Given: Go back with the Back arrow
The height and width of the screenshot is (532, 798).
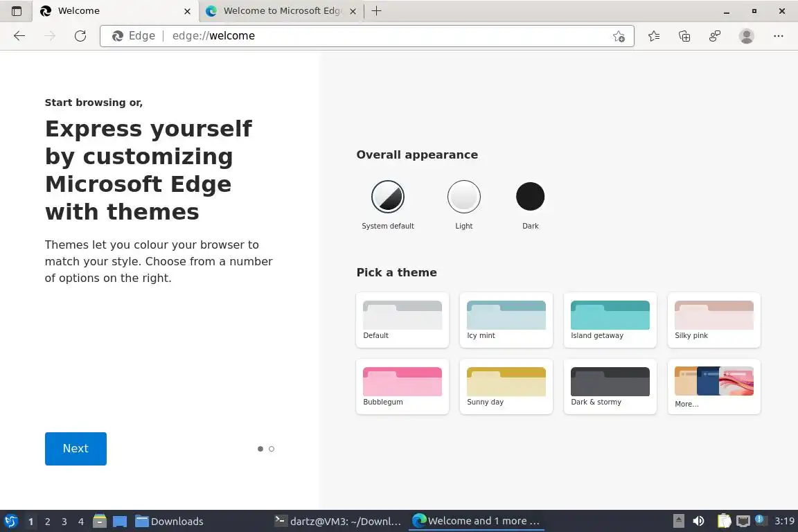Looking at the screenshot, I should [19, 35].
